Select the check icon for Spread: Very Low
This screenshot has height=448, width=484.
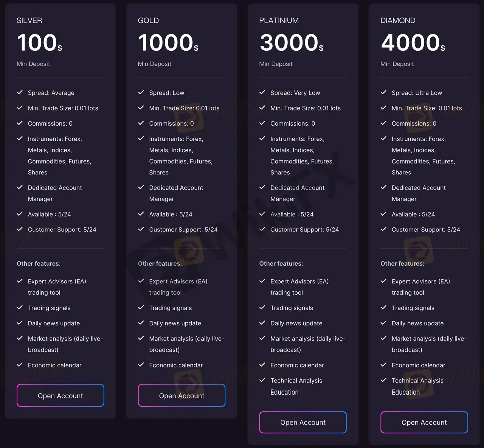[x=262, y=92]
